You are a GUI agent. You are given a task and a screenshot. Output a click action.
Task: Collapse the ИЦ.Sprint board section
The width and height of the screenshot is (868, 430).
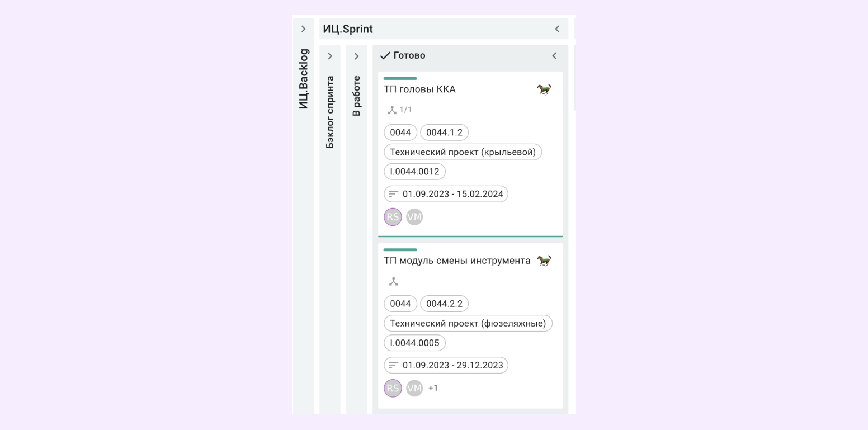click(557, 29)
